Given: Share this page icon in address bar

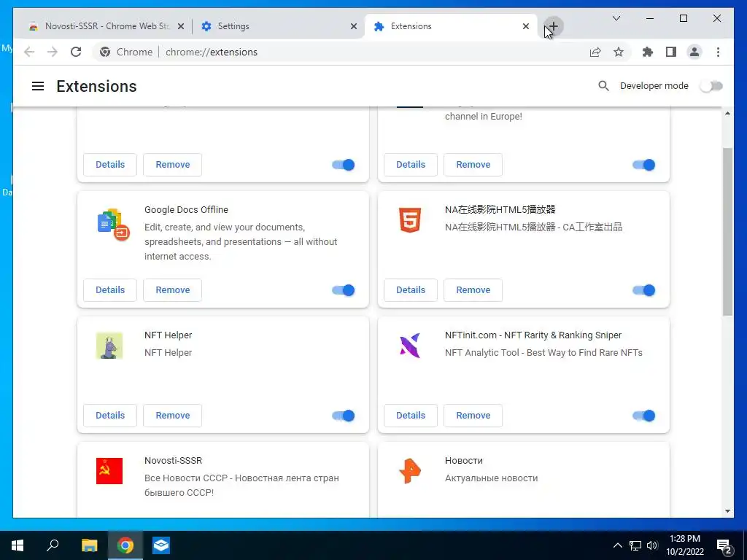Looking at the screenshot, I should pyautogui.click(x=595, y=52).
